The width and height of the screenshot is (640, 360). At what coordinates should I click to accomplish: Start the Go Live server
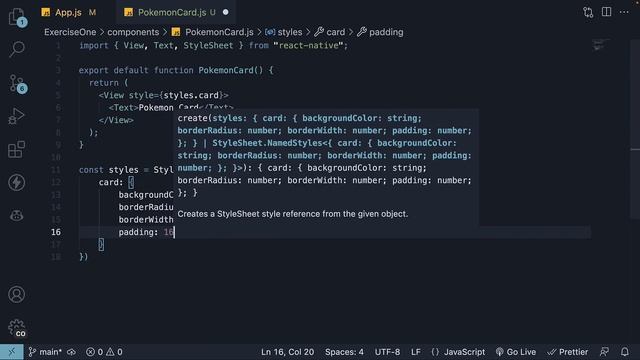[x=516, y=352]
